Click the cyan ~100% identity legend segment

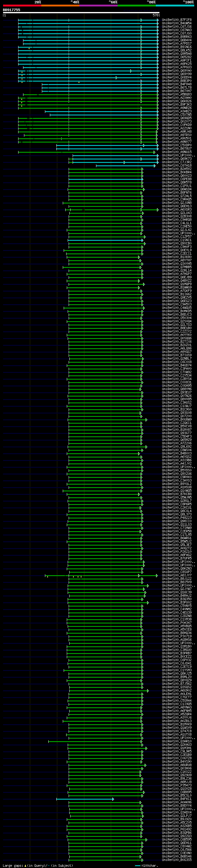click(175, 6)
